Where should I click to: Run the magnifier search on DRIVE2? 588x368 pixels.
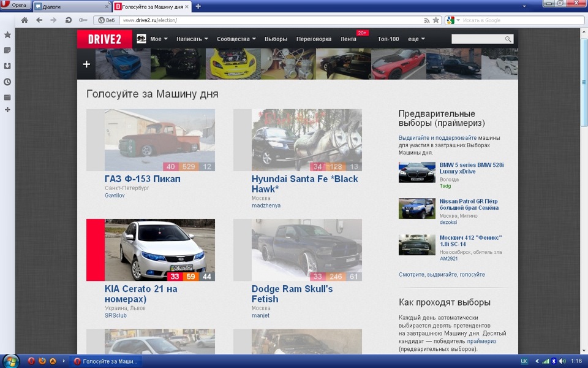(508, 38)
